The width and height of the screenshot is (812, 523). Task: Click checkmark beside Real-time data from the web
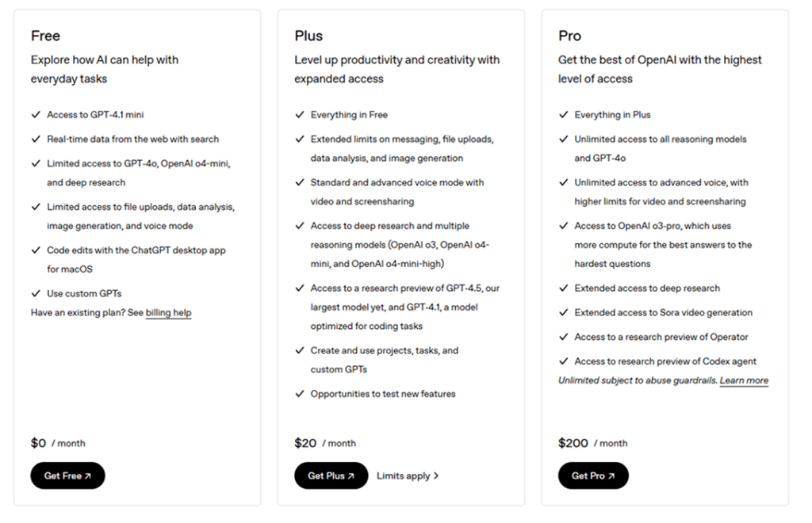pyautogui.click(x=36, y=139)
